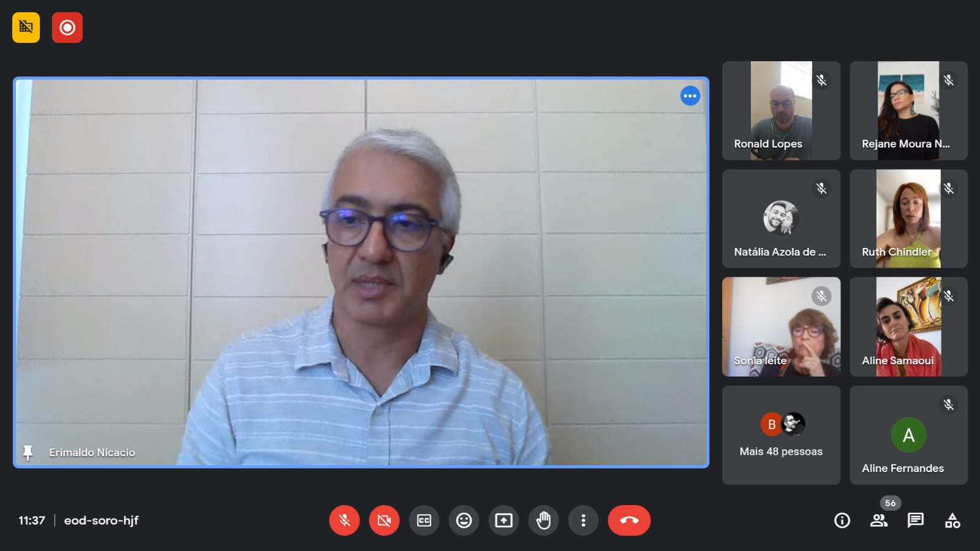Toggle the camera off button
The image size is (980, 551).
384,520
